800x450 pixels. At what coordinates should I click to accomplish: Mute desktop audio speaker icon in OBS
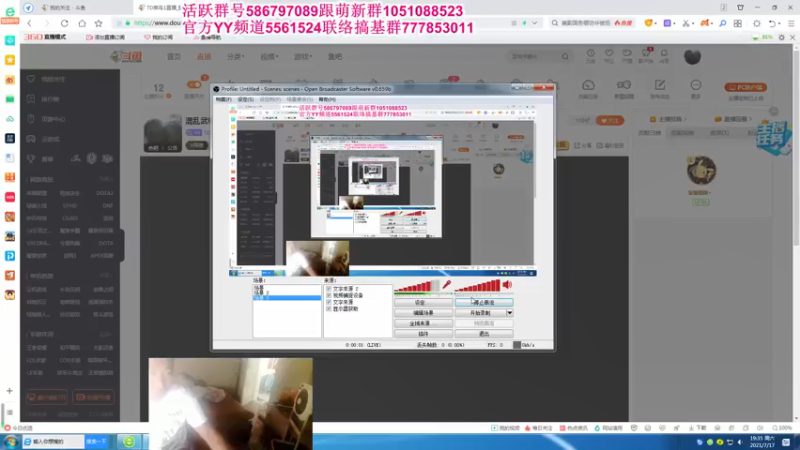click(x=507, y=285)
